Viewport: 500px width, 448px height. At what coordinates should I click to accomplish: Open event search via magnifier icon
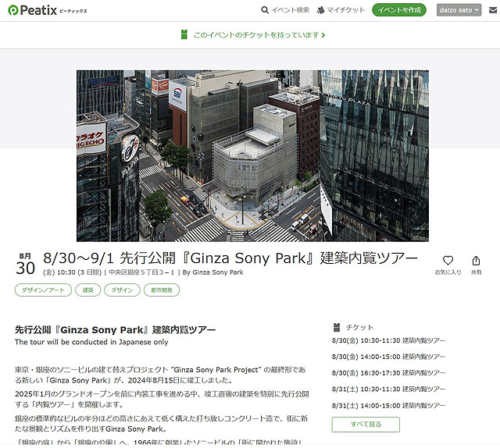point(265,10)
